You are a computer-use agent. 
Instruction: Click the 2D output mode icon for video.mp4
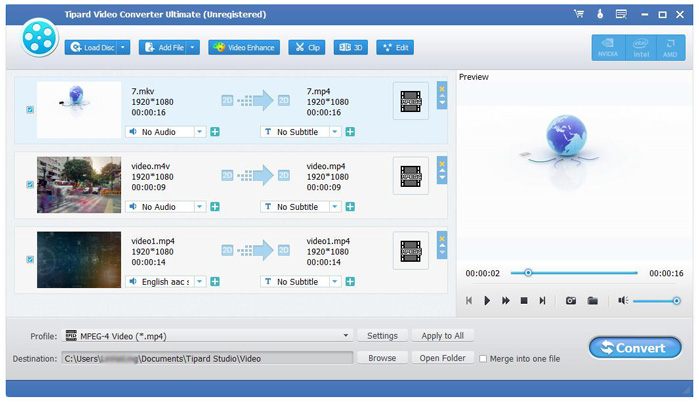coord(284,176)
